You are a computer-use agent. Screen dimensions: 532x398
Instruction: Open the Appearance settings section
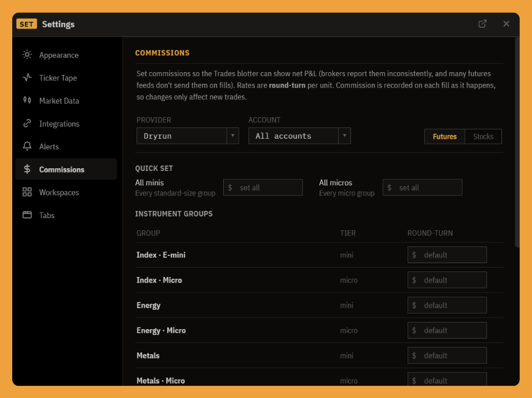[66, 55]
